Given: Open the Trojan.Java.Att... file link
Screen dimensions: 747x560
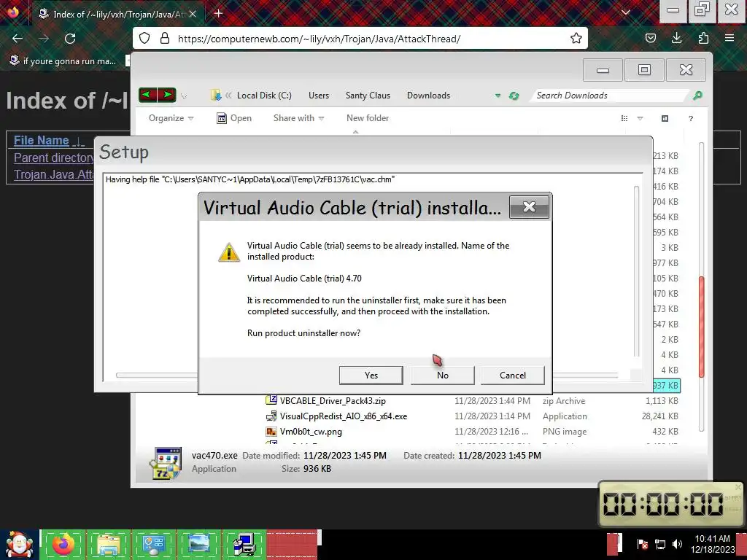Looking at the screenshot, I should [54, 174].
